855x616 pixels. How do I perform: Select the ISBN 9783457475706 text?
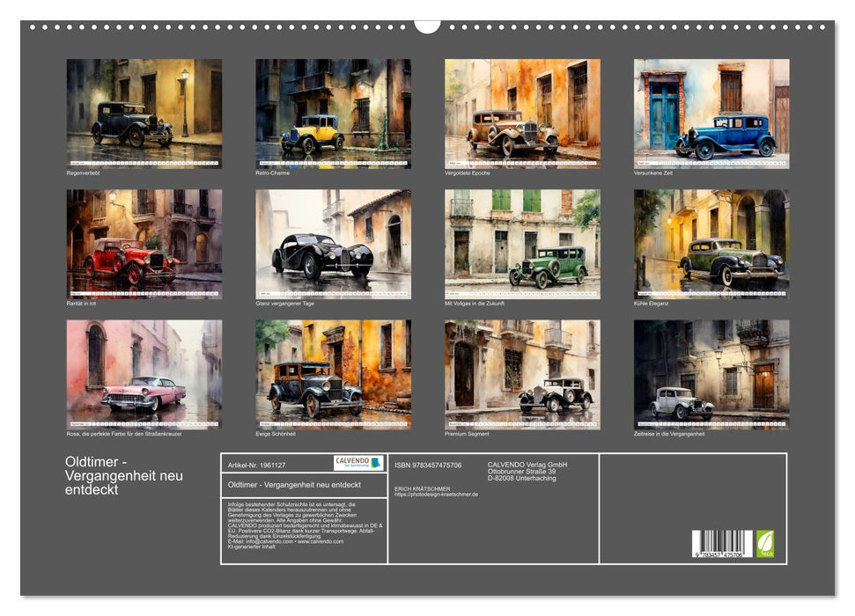(x=428, y=465)
